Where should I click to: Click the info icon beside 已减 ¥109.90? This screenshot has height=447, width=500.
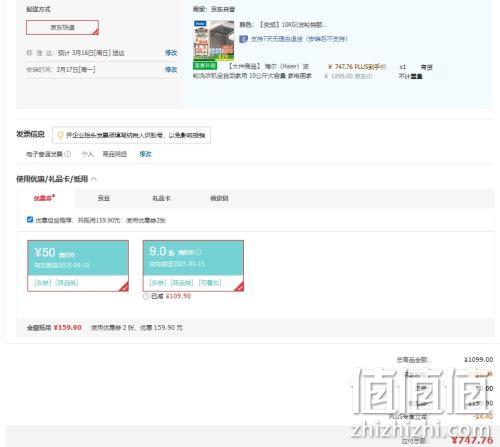[146, 296]
